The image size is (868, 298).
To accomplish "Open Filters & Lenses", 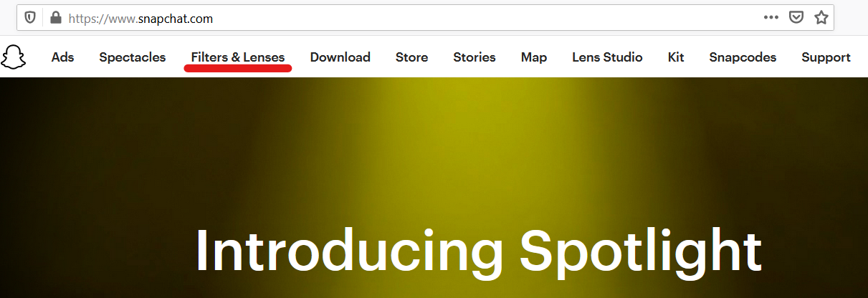I will pos(238,57).
